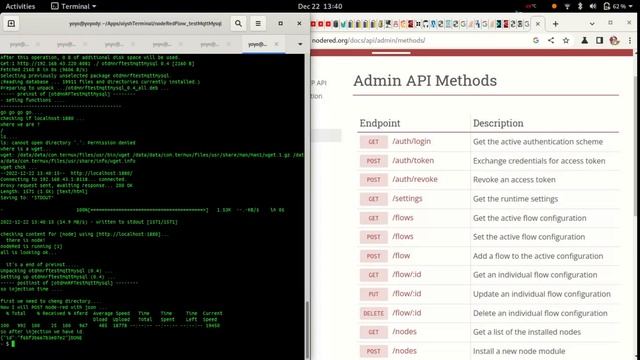Click the Wi-Fi icon in system tray
The image size is (640, 360).
click(x=567, y=6)
